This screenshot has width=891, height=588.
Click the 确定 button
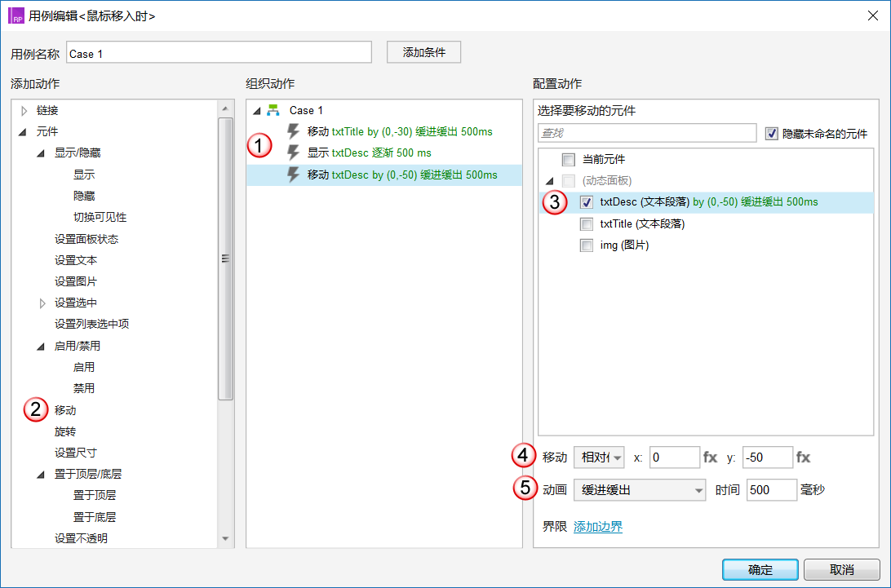760,569
